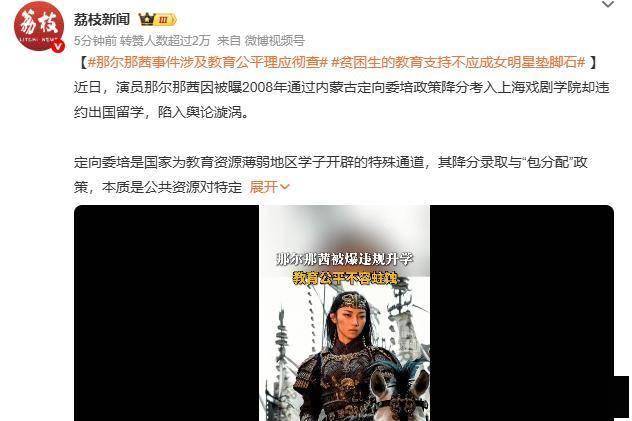Open the post options chevron at top right
The width and height of the screenshot is (632, 421).
tap(608, 5)
